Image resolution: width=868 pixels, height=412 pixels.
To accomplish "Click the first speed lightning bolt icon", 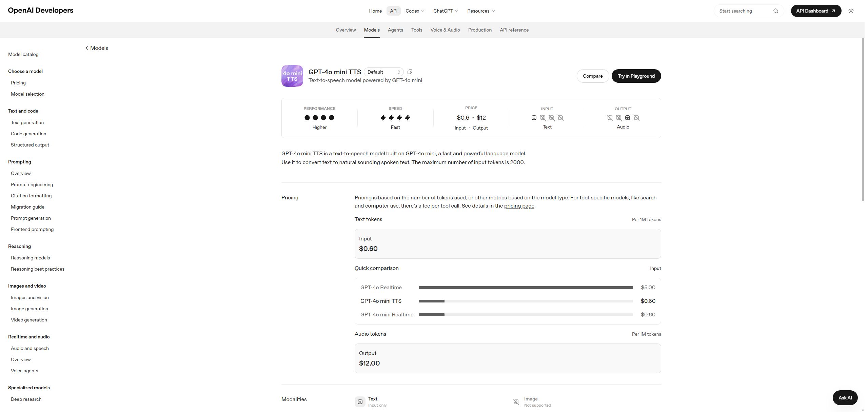I will coord(383,118).
